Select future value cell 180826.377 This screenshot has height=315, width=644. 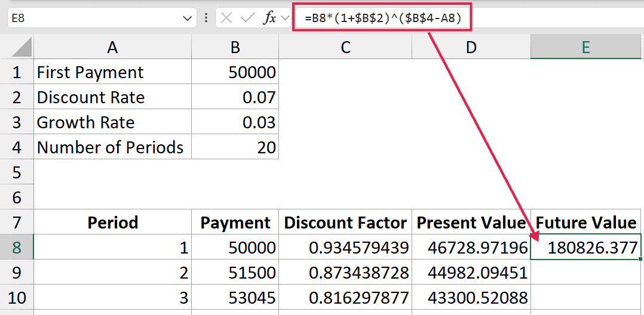click(x=586, y=248)
